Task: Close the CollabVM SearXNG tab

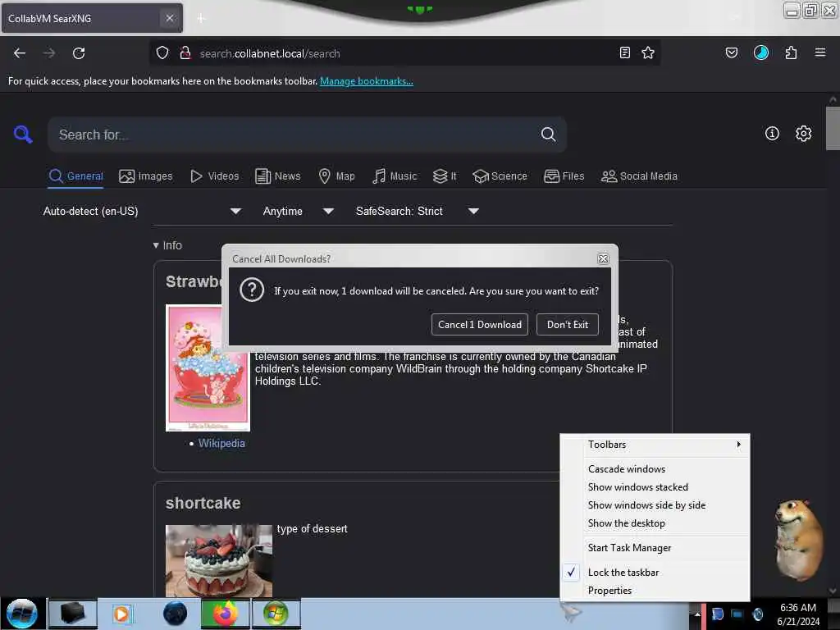Action: (169, 18)
